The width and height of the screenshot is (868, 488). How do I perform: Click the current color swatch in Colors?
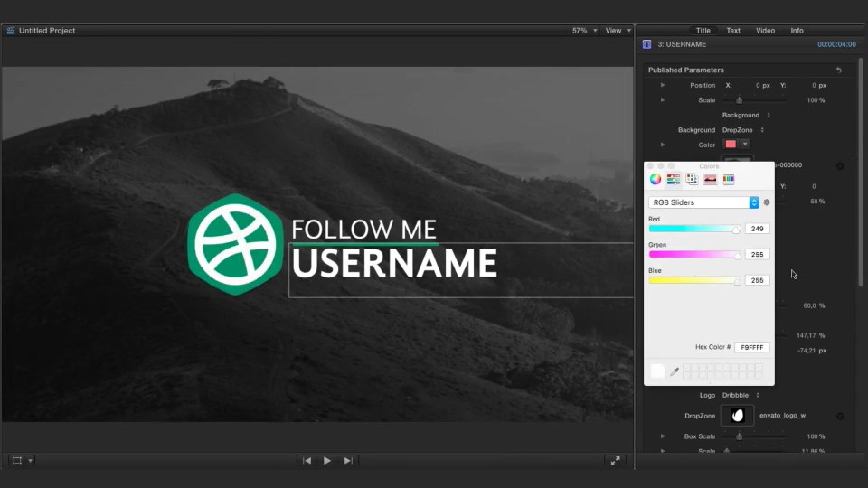[x=657, y=371]
